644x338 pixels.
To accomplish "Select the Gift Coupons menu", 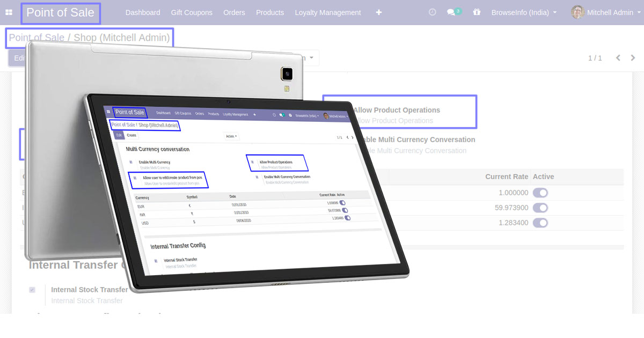I will [x=192, y=12].
